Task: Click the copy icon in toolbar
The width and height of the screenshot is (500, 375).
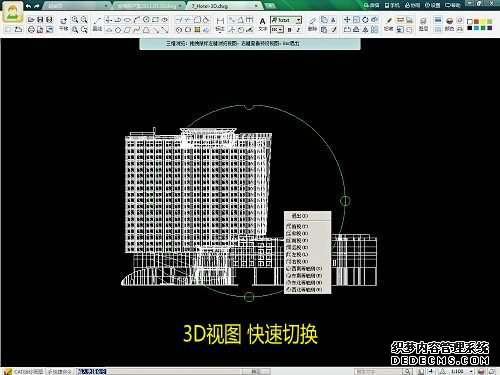Action: click(x=324, y=20)
